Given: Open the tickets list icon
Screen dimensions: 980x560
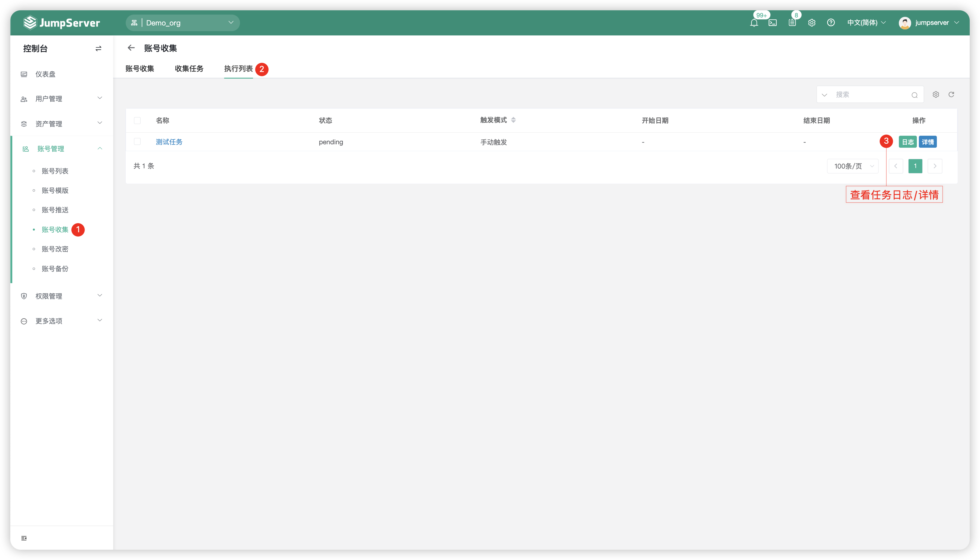Looking at the screenshot, I should tap(792, 23).
